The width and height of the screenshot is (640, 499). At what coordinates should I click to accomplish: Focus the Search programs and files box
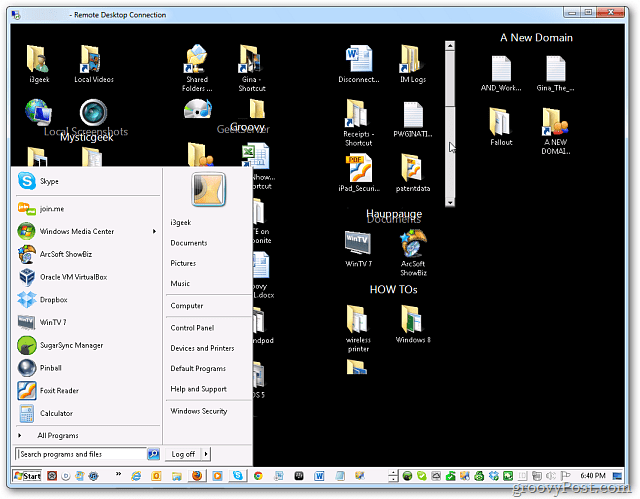tap(80, 454)
